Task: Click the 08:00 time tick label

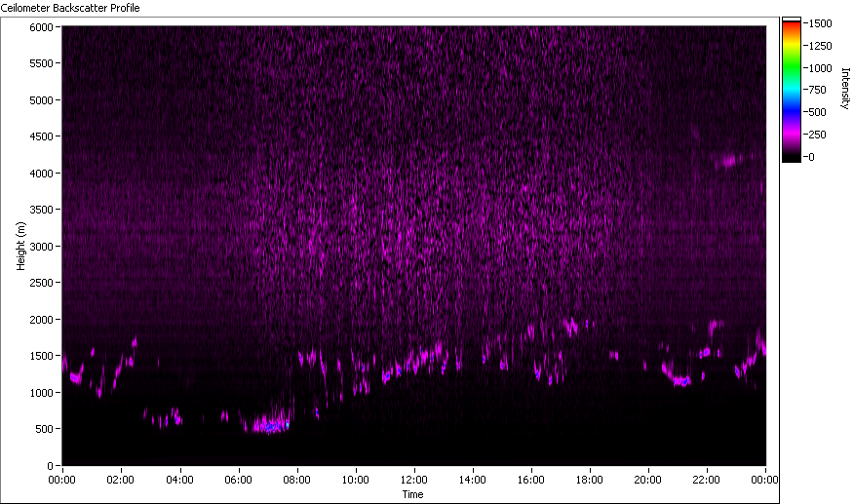Action: tap(296, 480)
